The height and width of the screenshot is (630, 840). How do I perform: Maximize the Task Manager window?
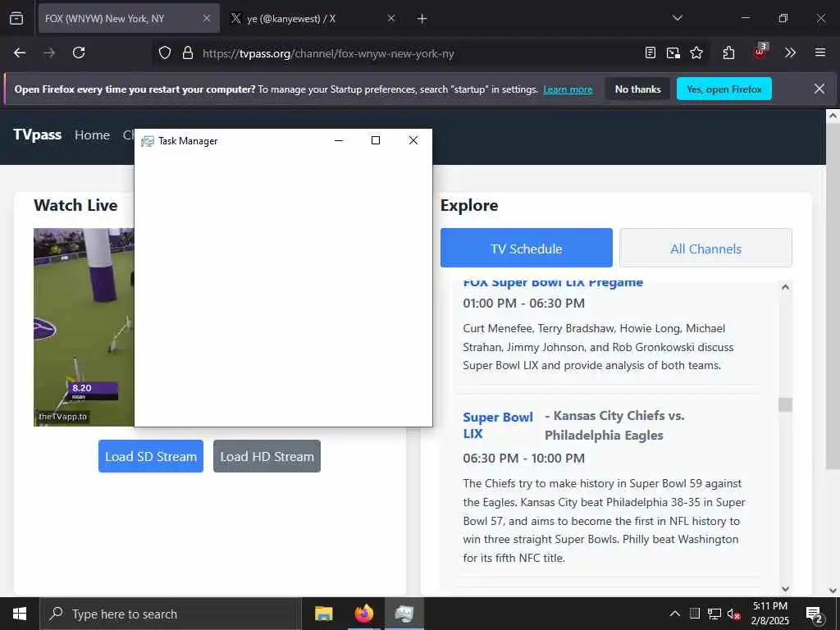376,140
